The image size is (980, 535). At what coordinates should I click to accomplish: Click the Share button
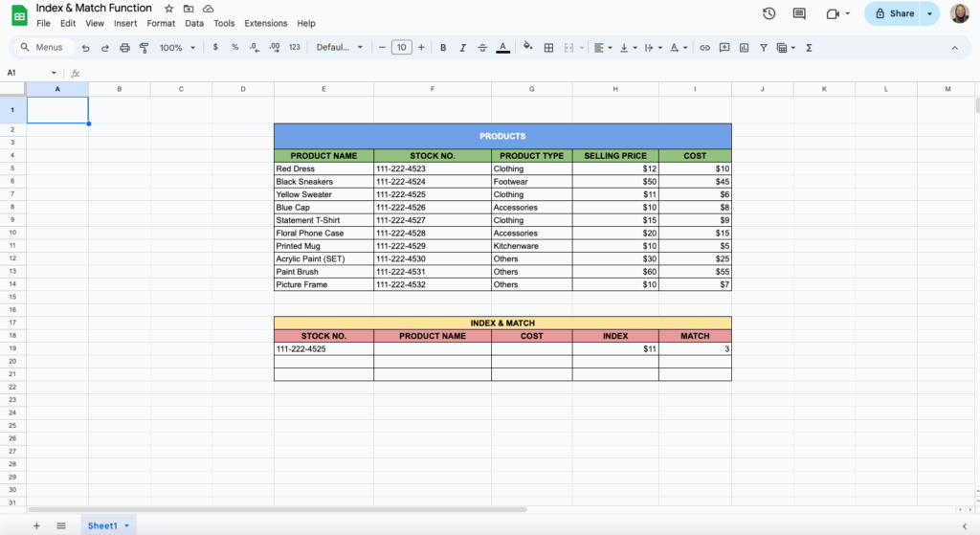coord(893,13)
